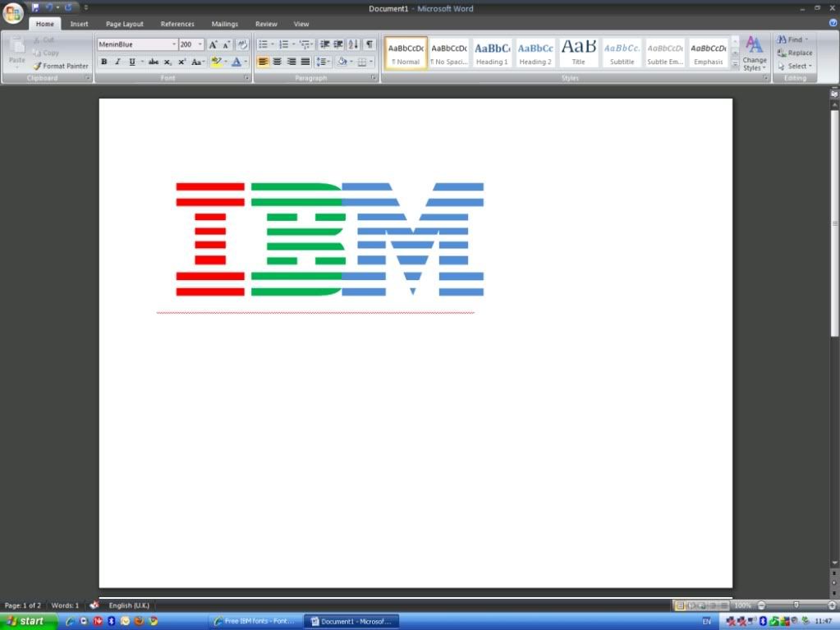Apply the Heading 1 style

coord(492,53)
